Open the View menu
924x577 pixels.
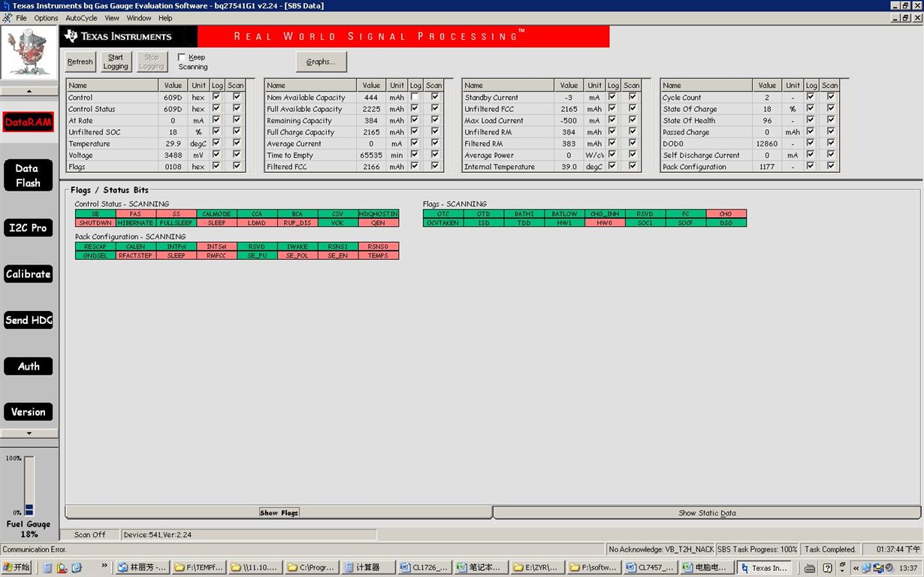[x=112, y=18]
